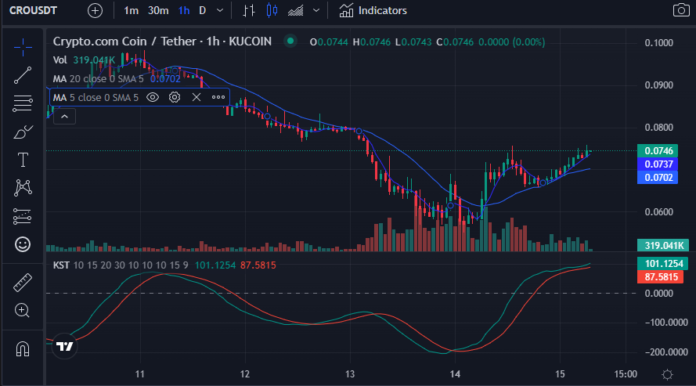Click the MA 20 price label 0.0702
696x386 pixels.
click(658, 177)
